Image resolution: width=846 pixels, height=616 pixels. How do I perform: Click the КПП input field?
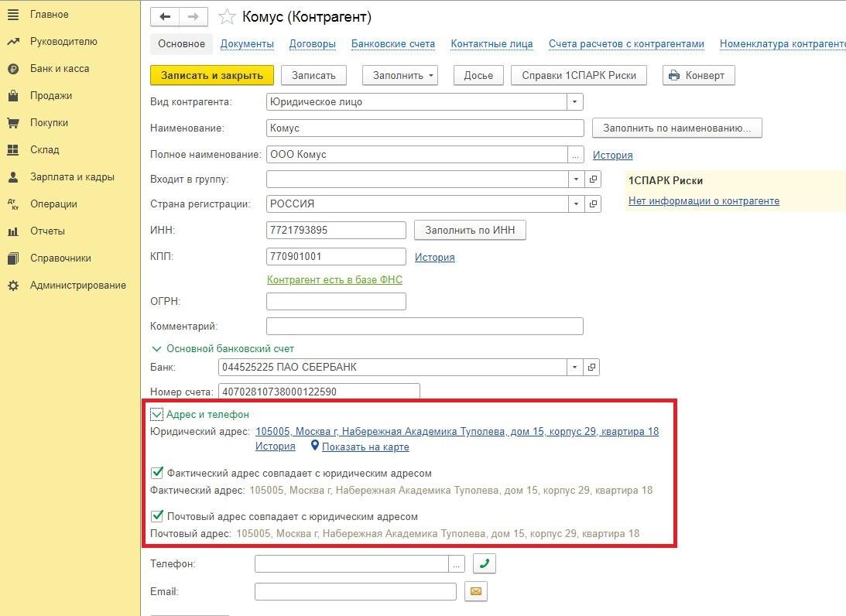coord(336,257)
